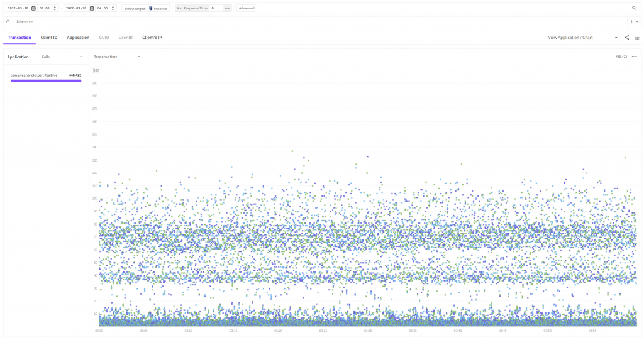Click the purple bar under com.aries.handler application

tap(46, 81)
